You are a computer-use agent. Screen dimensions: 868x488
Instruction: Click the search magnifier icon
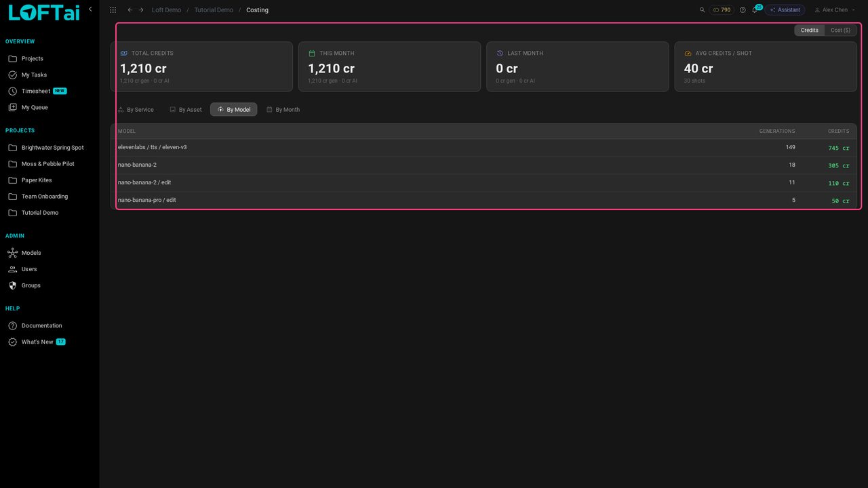point(702,10)
